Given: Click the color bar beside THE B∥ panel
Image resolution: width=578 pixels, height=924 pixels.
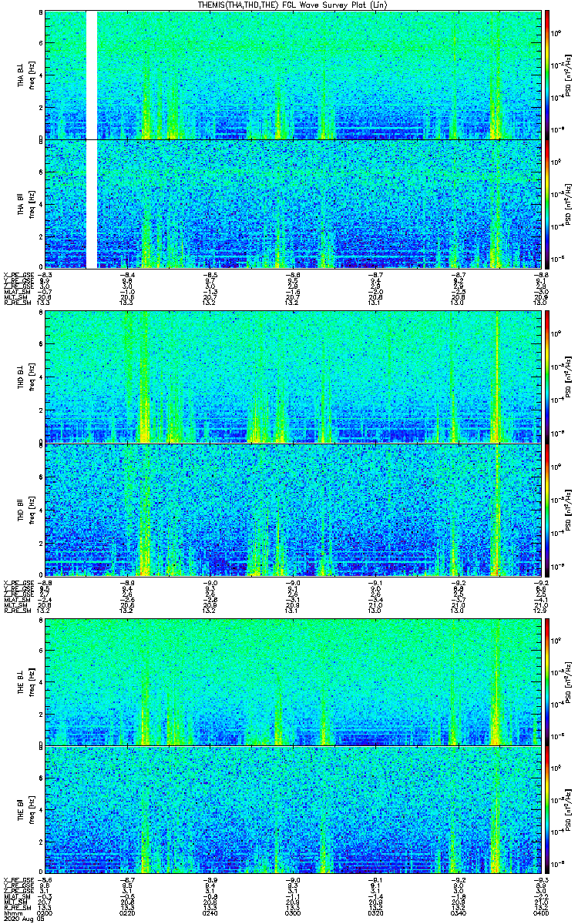Looking at the screenshot, I should point(548,810).
